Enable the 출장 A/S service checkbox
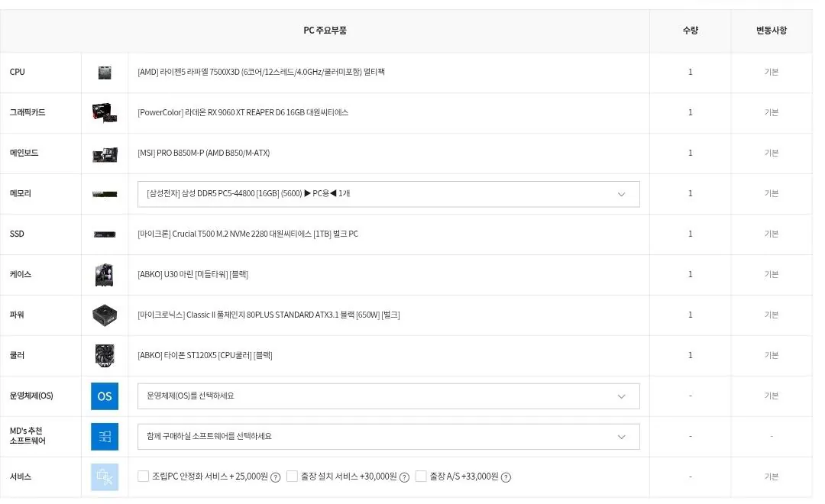This screenshot has width=825, height=504. [421, 477]
